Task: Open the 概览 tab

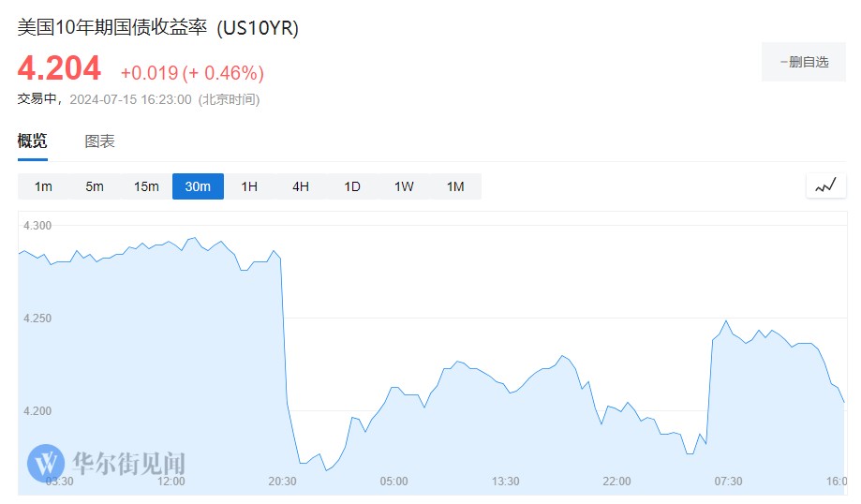Action: [32, 141]
